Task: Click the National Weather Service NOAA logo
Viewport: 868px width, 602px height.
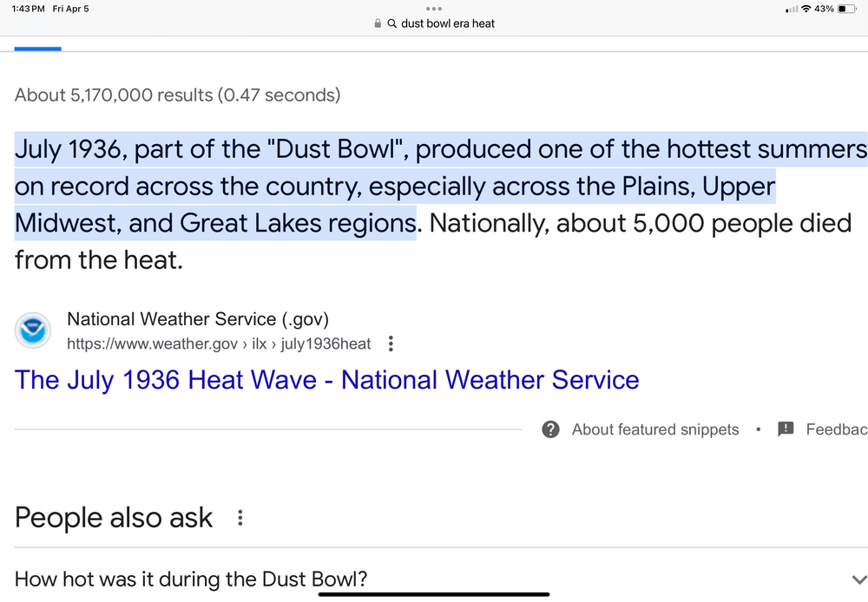Action: click(x=33, y=330)
